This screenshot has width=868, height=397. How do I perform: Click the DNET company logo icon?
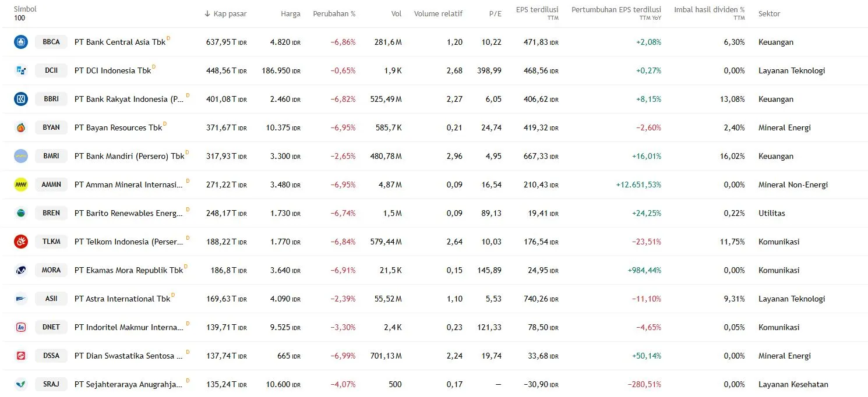(21, 327)
